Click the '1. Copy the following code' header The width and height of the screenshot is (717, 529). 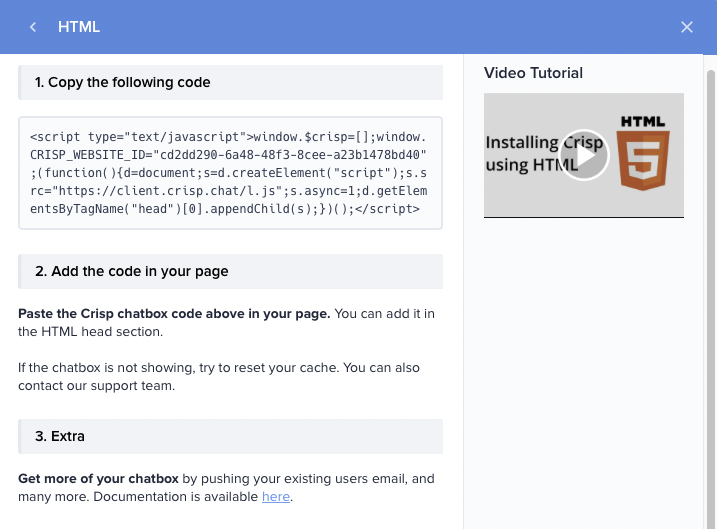point(230,82)
